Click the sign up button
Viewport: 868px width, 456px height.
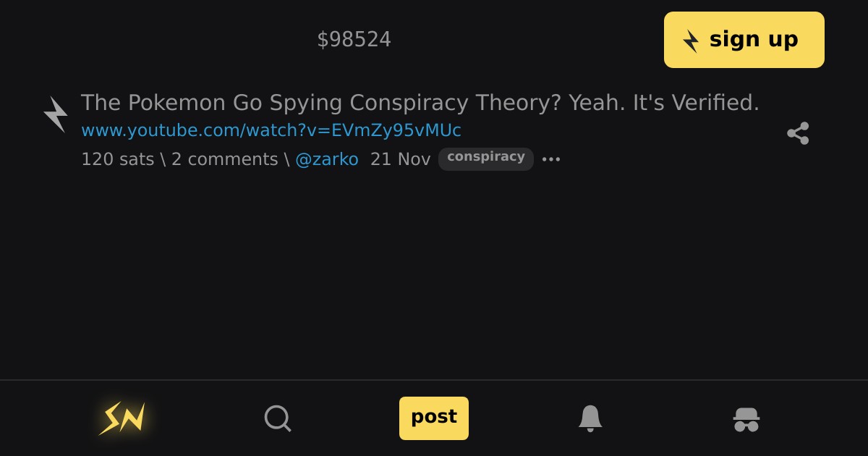[744, 40]
